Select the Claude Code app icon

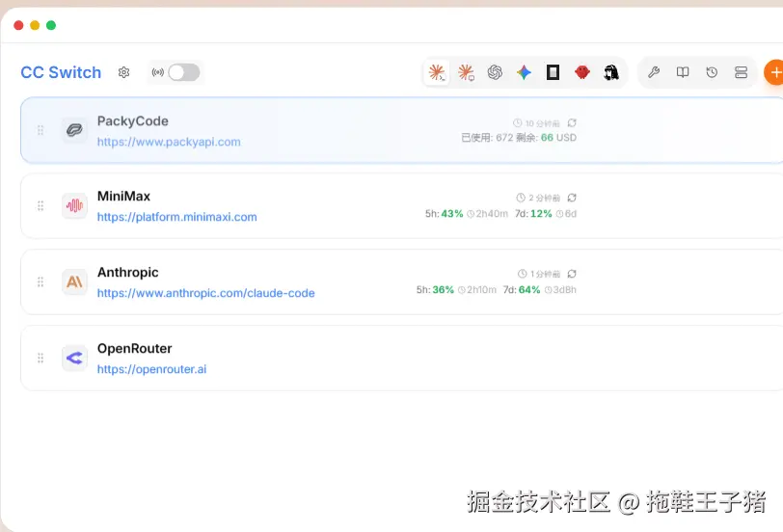point(437,72)
